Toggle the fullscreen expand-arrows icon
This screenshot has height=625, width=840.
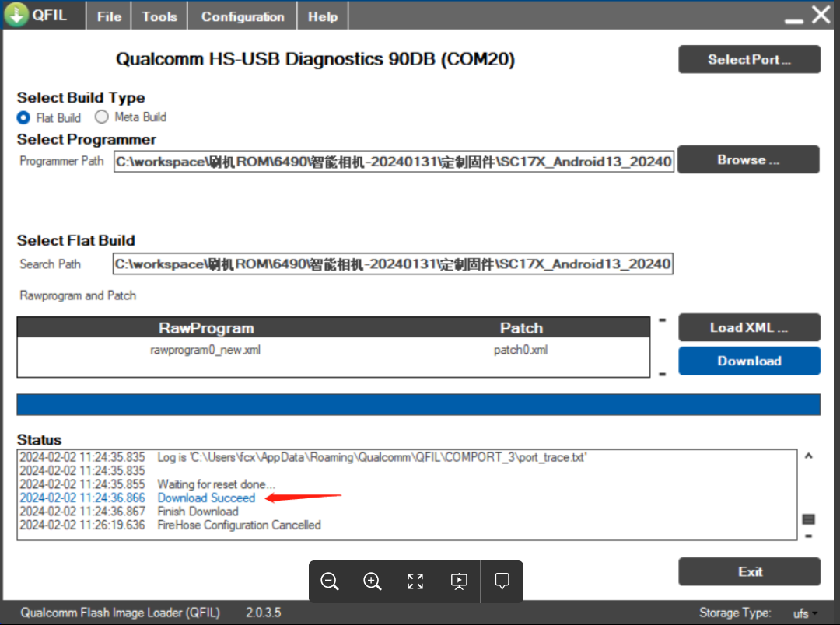click(x=415, y=581)
